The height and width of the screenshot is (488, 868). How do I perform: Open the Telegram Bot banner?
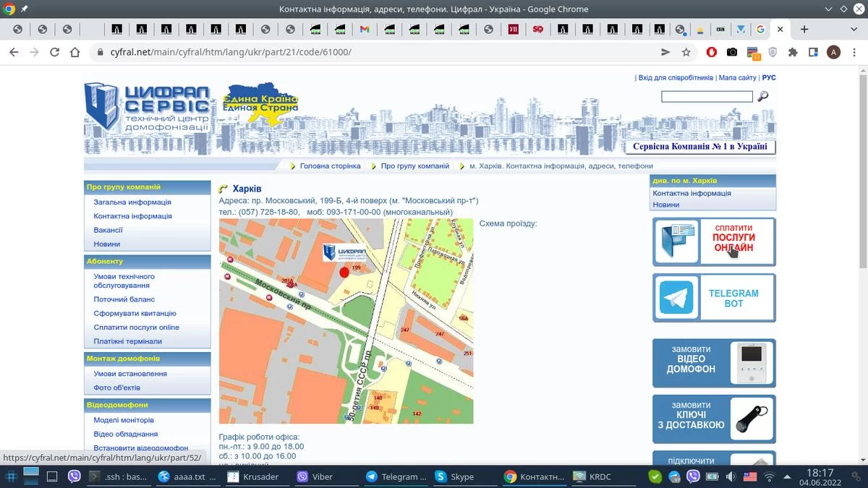coord(713,298)
